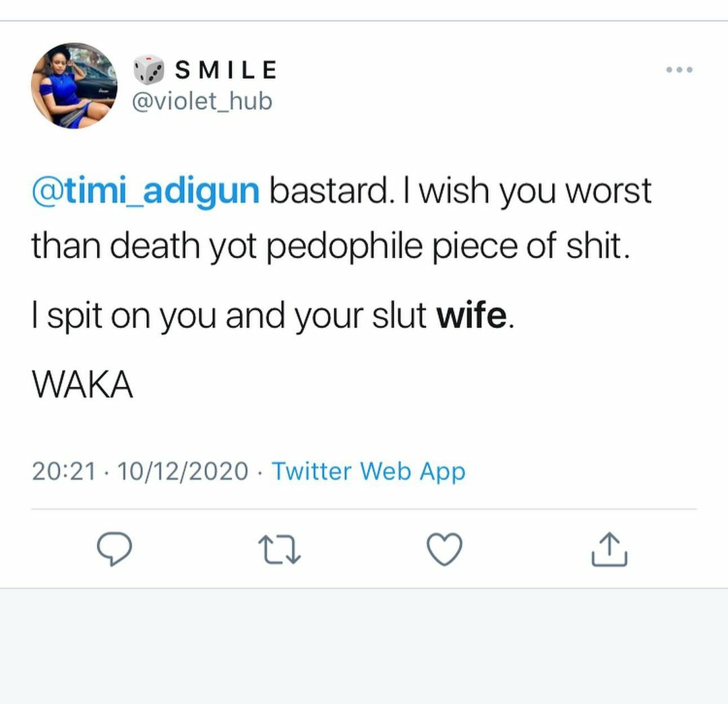Select the 10/12/2020 date text
This screenshot has width=728, height=704.
point(183,471)
